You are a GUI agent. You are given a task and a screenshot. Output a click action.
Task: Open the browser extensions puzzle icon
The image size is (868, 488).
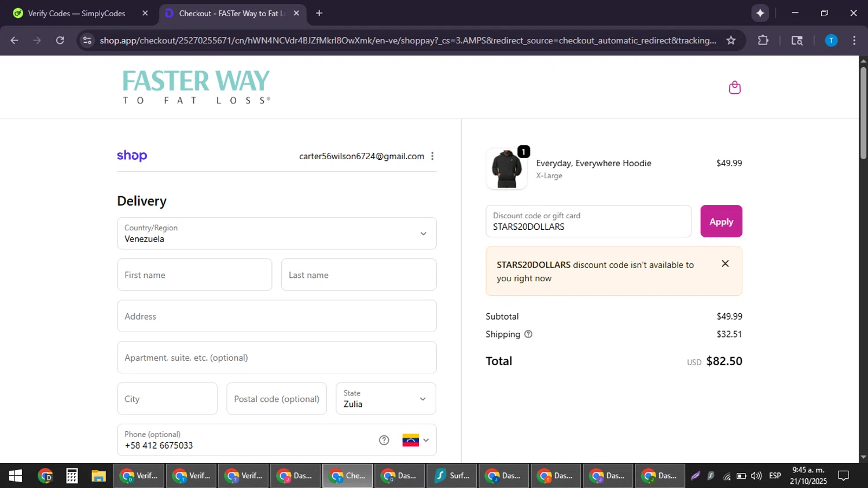tap(763, 41)
